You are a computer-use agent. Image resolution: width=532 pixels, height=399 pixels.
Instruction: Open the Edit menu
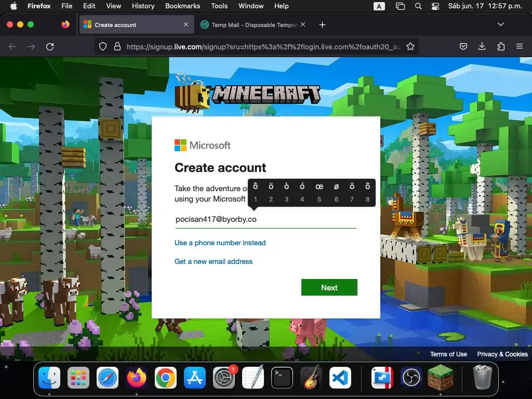(89, 6)
